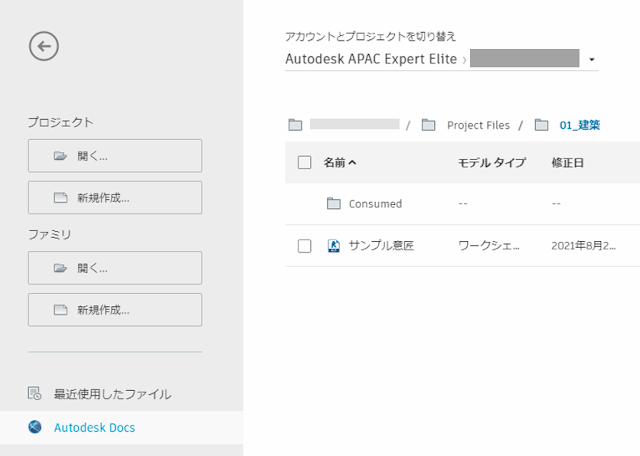This screenshot has height=456, width=640.
Task: Toggle the select-all checkbox in header
Action: (305, 162)
